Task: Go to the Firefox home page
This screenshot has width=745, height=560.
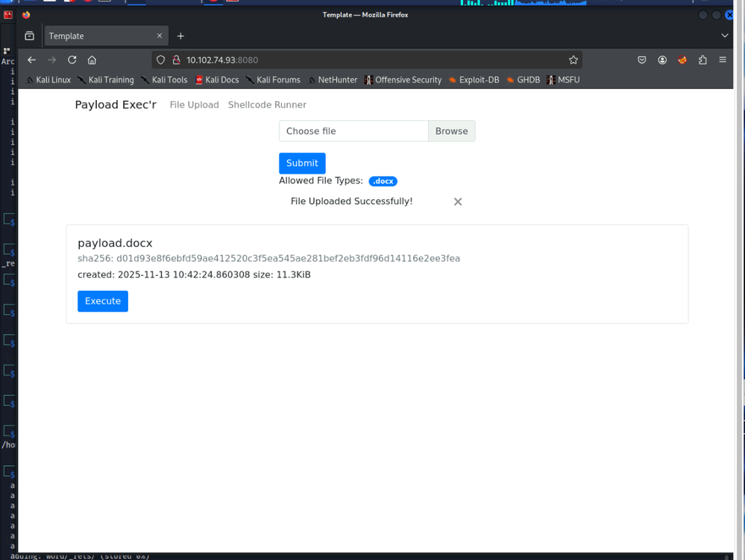Action: [92, 60]
